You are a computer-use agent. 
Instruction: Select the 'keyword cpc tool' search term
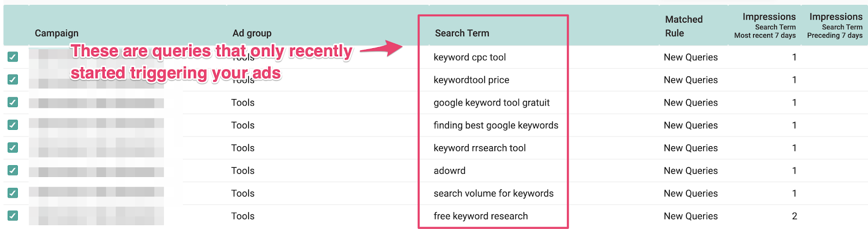(470, 57)
